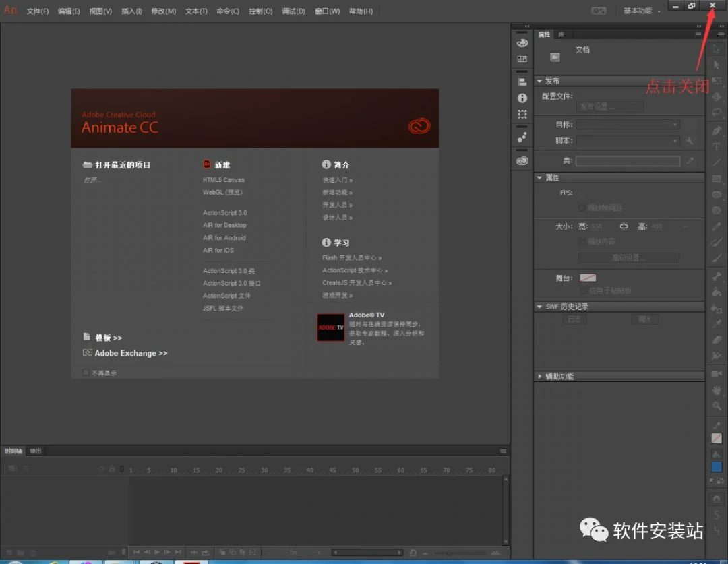Click the 类 input field
The image size is (728, 564).
tap(628, 161)
